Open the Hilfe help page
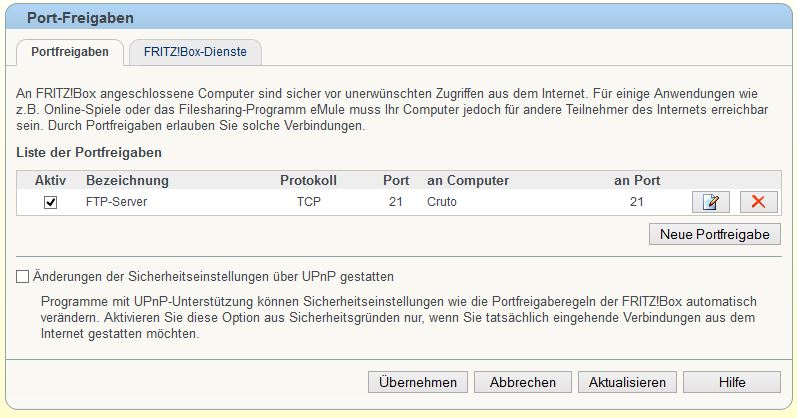Image resolution: width=797 pixels, height=418 pixels. 732,382
